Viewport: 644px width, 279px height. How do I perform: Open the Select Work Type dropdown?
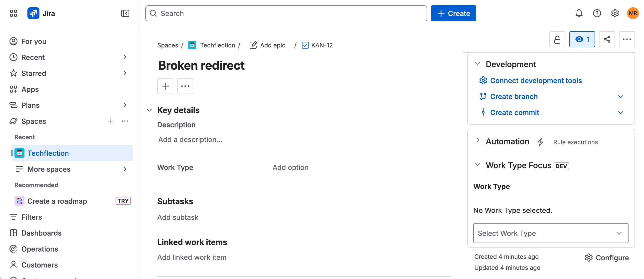tap(550, 233)
